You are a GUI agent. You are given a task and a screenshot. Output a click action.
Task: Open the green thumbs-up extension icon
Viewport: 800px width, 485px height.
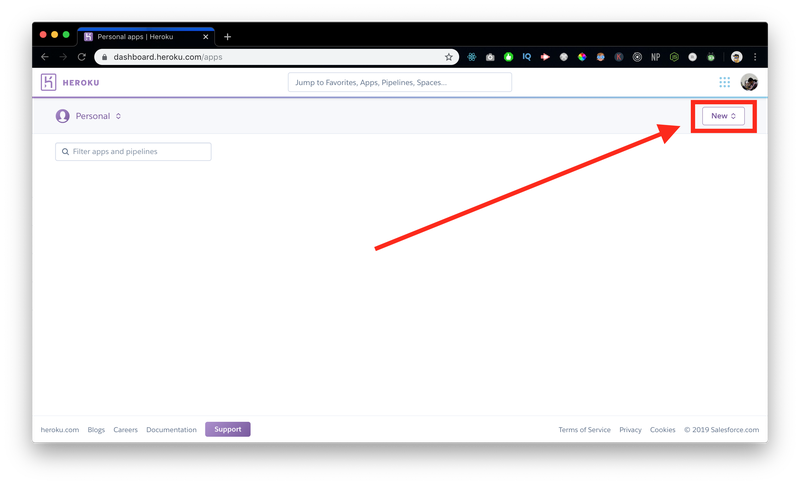508,57
